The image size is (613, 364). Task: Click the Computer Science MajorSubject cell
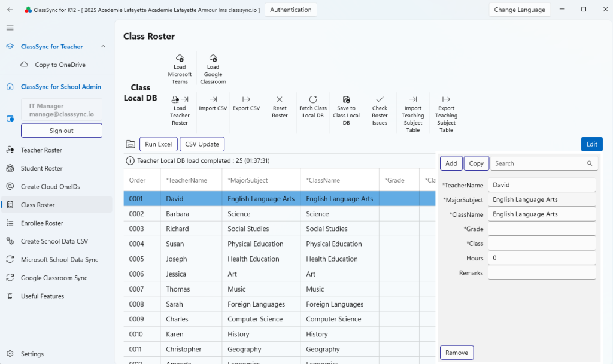coord(261,319)
